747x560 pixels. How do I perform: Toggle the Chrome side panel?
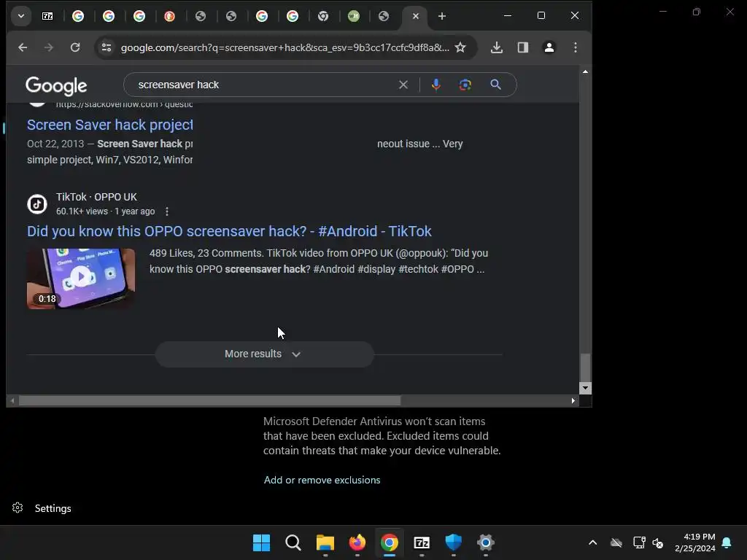522,47
